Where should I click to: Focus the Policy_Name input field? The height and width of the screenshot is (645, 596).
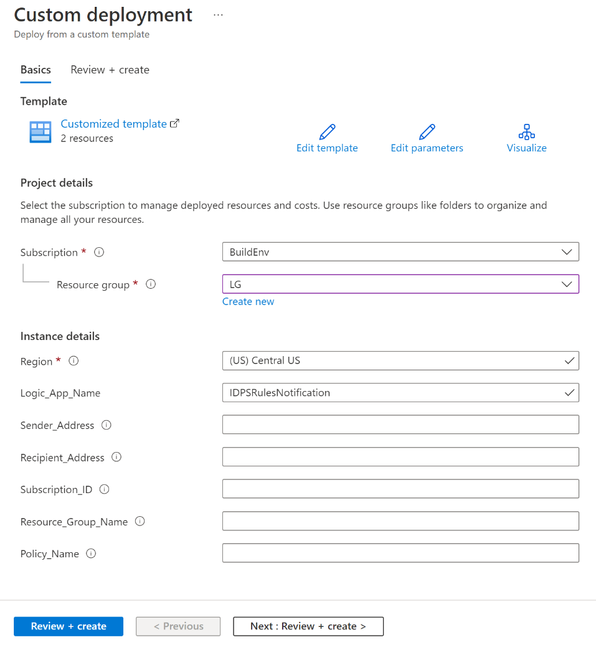[x=401, y=553]
